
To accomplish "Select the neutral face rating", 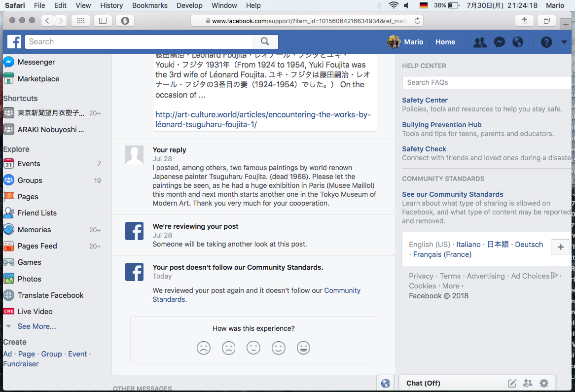I will click(253, 348).
